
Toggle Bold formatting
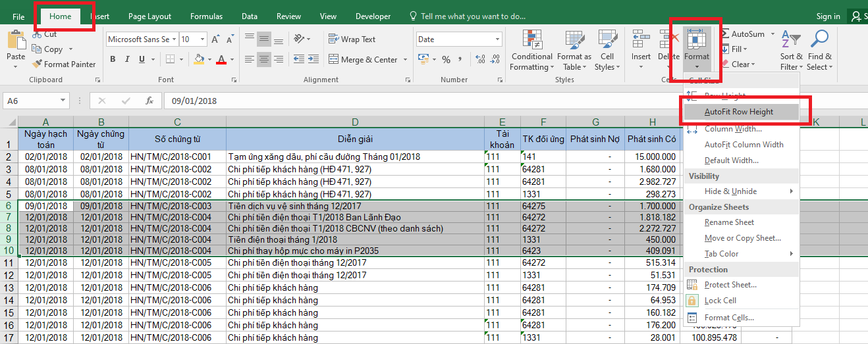(113, 60)
